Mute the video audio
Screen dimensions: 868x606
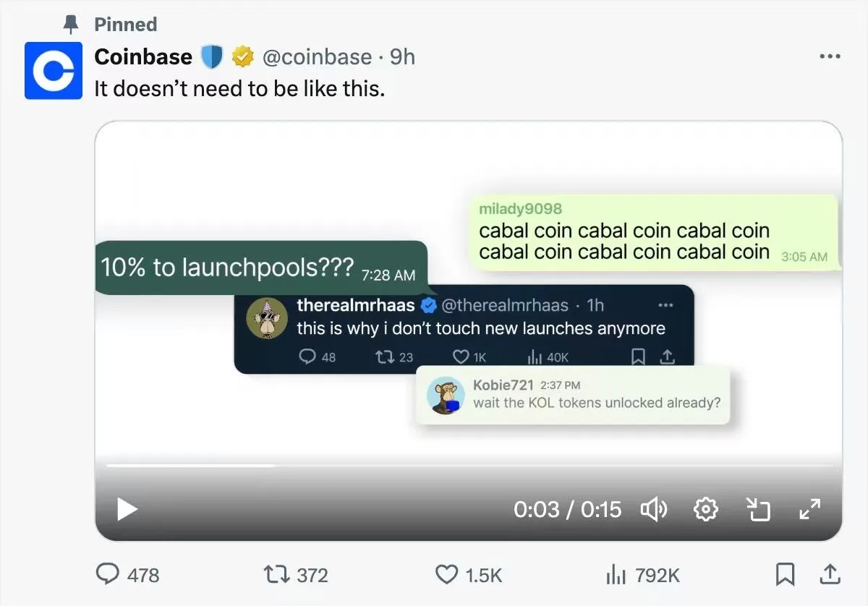(x=655, y=509)
